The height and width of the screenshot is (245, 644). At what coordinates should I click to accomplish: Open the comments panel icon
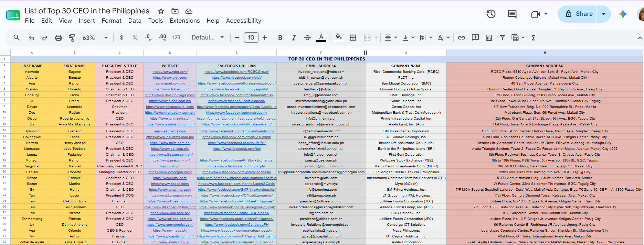pyautogui.click(x=512, y=14)
